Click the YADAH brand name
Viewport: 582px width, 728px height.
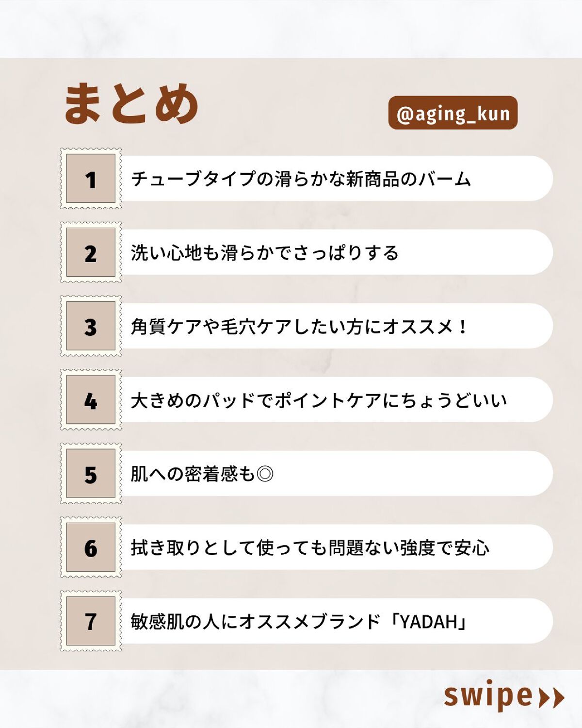pyautogui.click(x=429, y=622)
